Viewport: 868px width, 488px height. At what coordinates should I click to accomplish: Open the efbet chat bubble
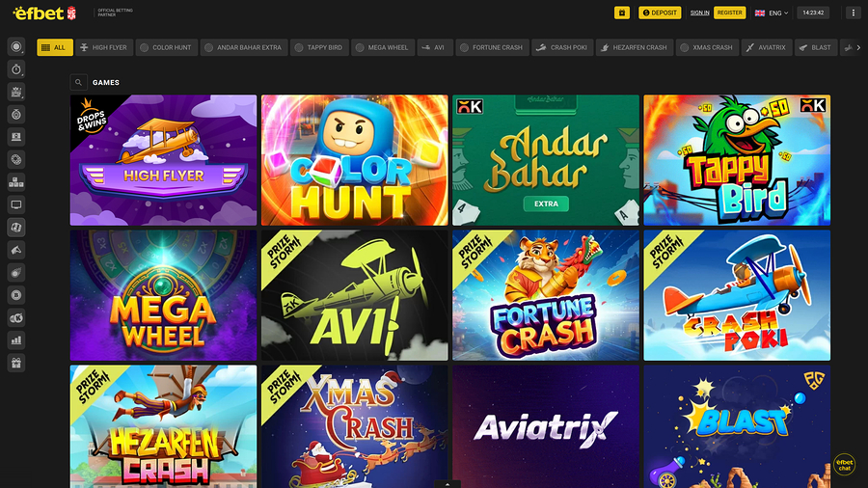click(x=844, y=464)
